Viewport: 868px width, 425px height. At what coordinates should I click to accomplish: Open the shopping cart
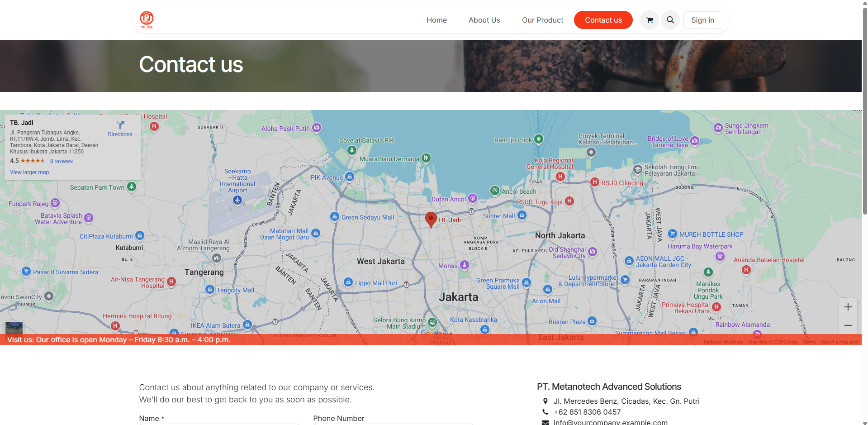[x=650, y=20]
